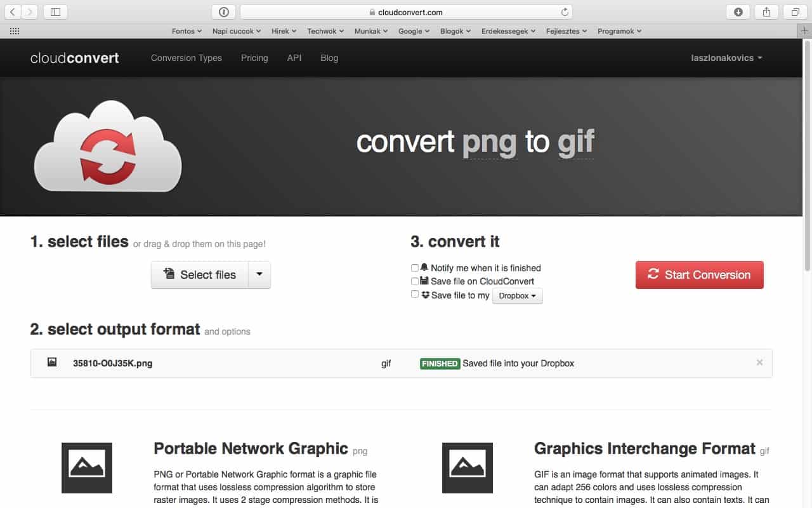This screenshot has height=508, width=812.
Task: Click the cloudconvert brand logo text
Action: click(75, 58)
